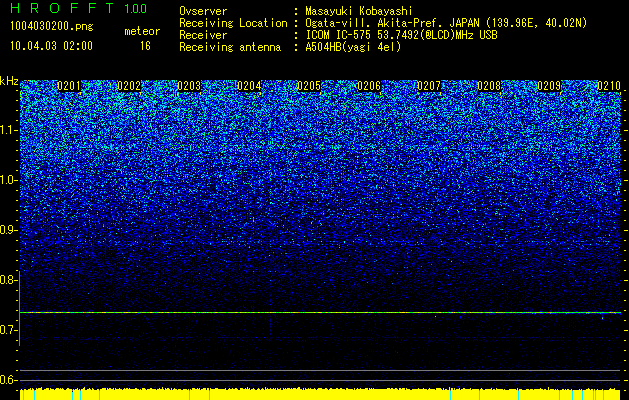The height and width of the screenshot is (400, 629).
Task: Click the 0202 time marker
Action: tap(129, 86)
